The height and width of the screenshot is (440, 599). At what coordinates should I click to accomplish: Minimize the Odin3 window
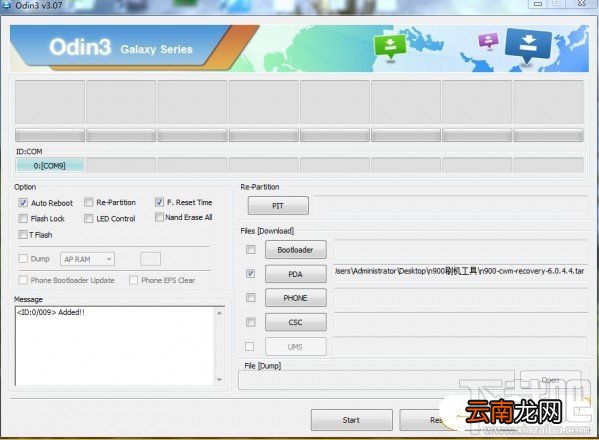pyautogui.click(x=538, y=4)
